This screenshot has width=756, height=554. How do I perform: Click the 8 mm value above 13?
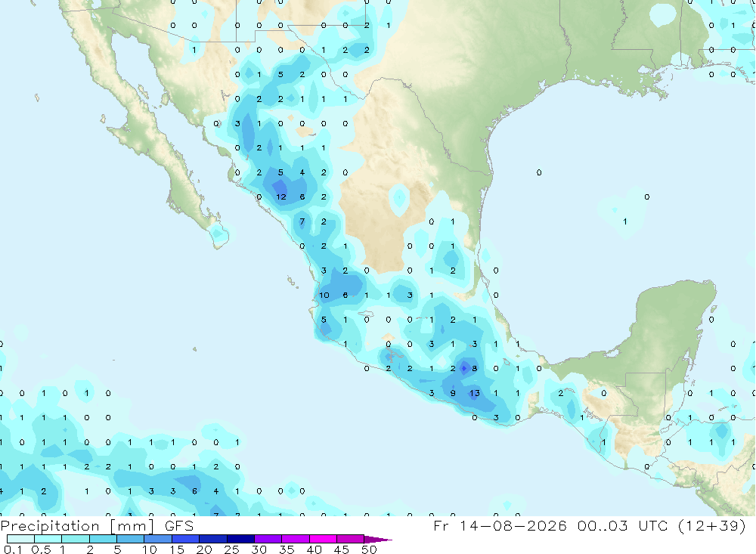point(475,368)
